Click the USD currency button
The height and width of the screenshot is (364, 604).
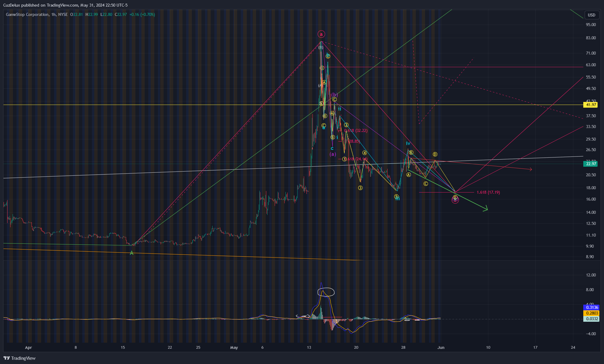[x=591, y=15]
